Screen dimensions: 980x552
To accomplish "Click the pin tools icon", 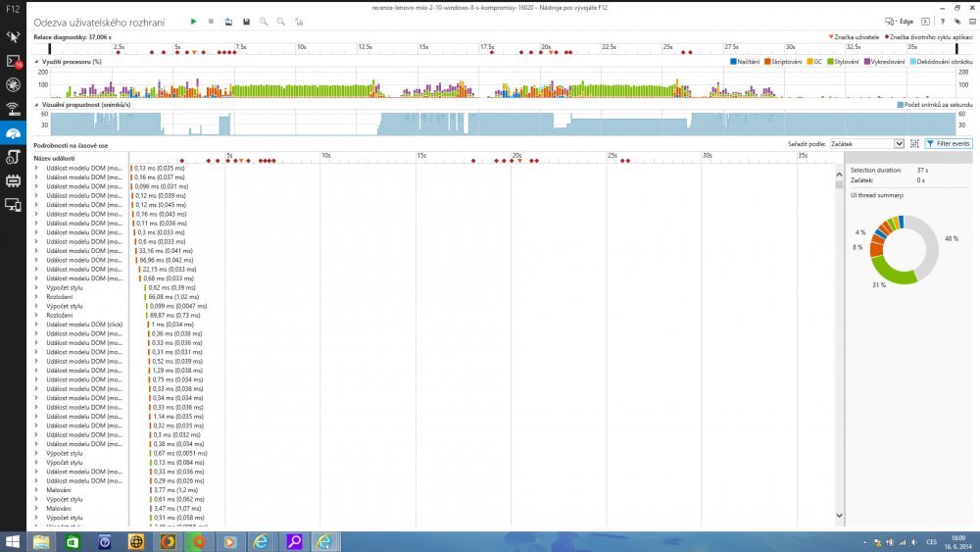I will click(957, 22).
